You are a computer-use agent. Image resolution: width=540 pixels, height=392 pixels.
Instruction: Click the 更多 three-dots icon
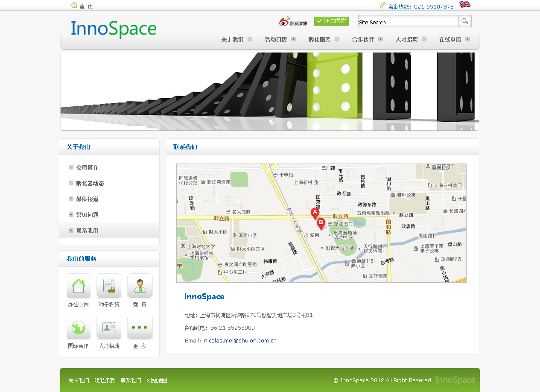coord(140,328)
